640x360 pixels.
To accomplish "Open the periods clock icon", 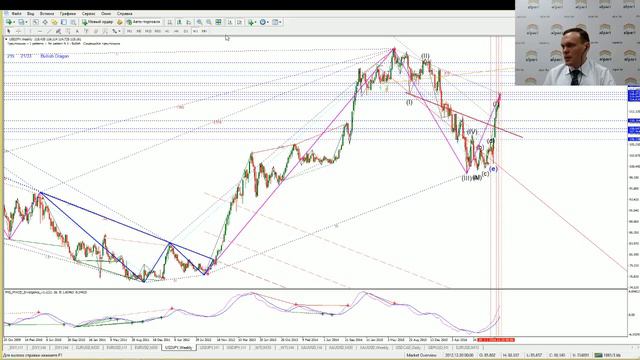I will pos(262,22).
